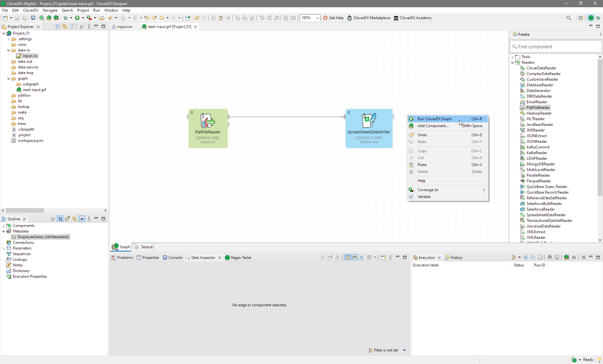Open the zoom 100% dropdown
The height and width of the screenshot is (364, 603).
(x=317, y=18)
